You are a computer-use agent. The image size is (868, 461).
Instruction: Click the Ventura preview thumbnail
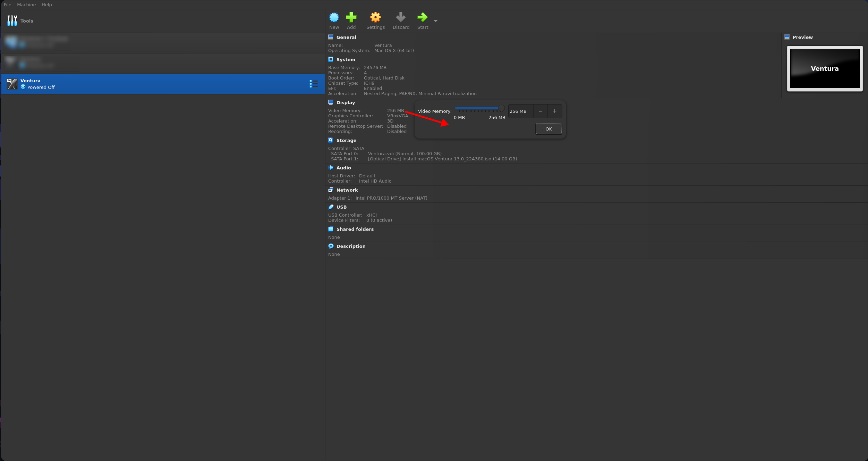[x=825, y=69]
